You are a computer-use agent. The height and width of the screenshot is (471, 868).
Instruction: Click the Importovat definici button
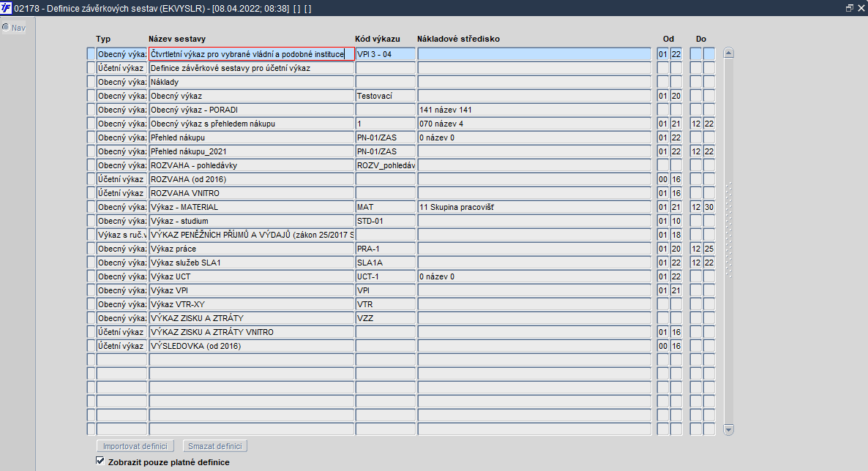pyautogui.click(x=135, y=446)
